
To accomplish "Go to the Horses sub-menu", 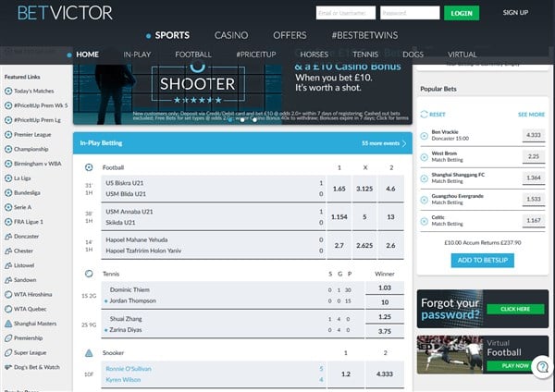I will click(314, 55).
